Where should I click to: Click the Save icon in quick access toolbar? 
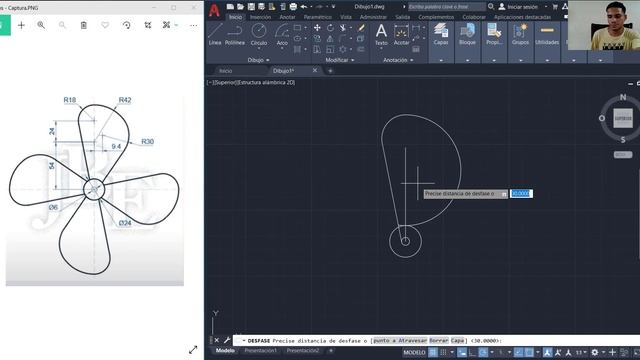tap(251, 7)
